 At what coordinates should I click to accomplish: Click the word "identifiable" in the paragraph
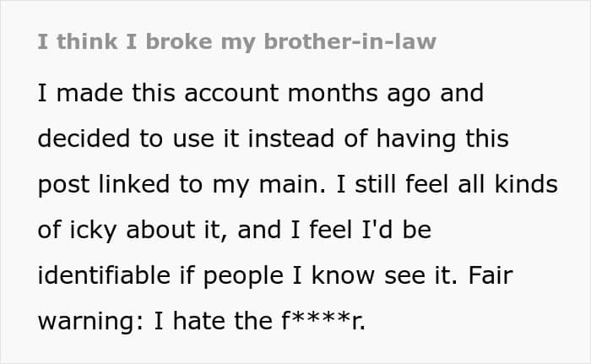coord(104,275)
